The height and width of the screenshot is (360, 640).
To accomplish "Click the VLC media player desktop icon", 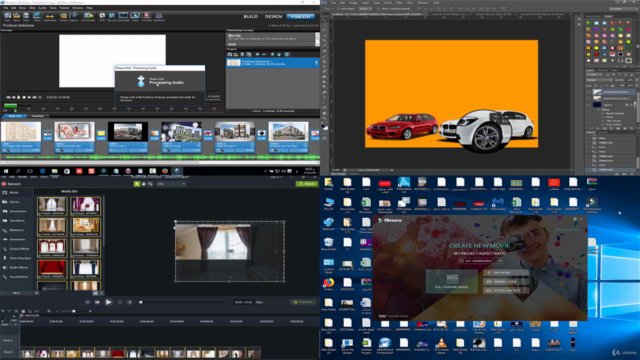I will 441,345.
